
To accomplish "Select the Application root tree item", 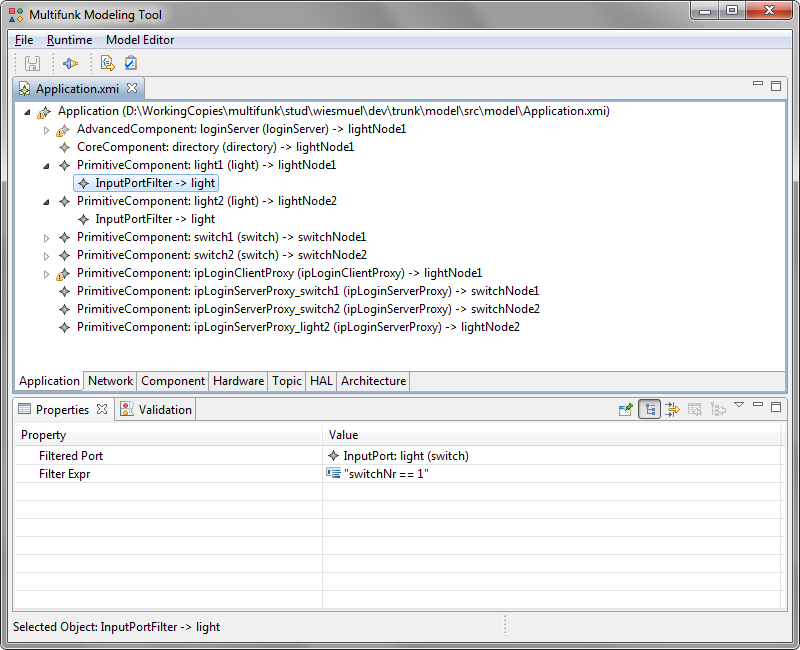I will click(334, 111).
